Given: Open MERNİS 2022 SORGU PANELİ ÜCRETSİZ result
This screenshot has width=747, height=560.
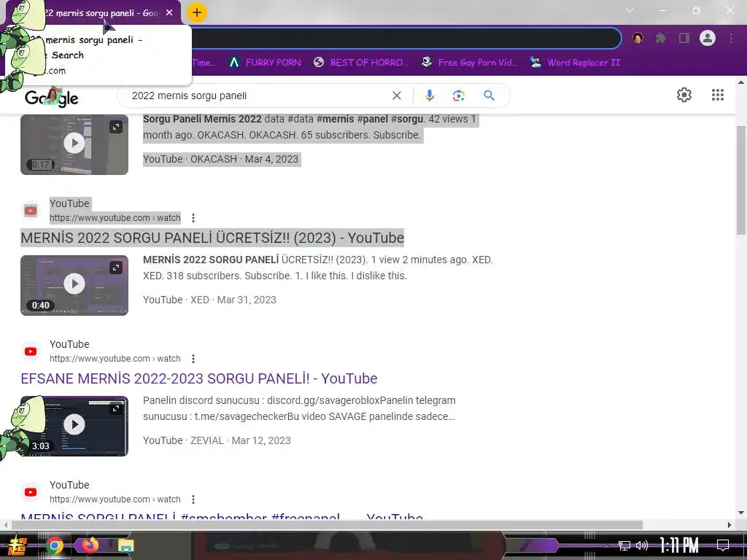Looking at the screenshot, I should coord(212,238).
